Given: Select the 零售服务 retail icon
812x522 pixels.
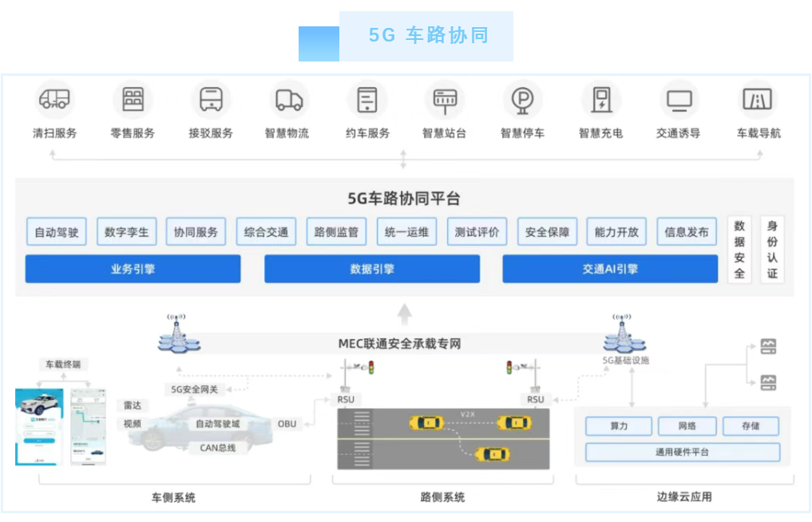Looking at the screenshot, I should tap(133, 99).
